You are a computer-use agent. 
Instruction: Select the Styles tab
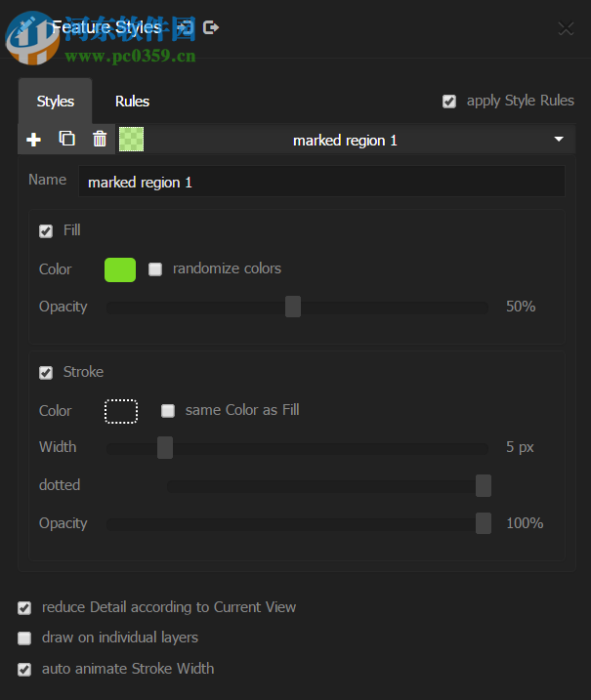56,102
